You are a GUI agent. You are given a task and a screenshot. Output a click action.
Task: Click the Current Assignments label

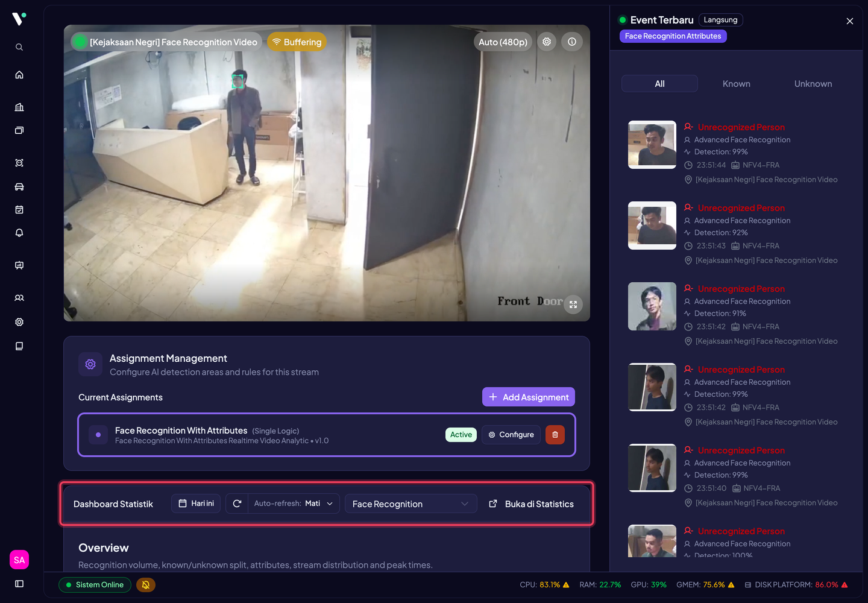(121, 397)
